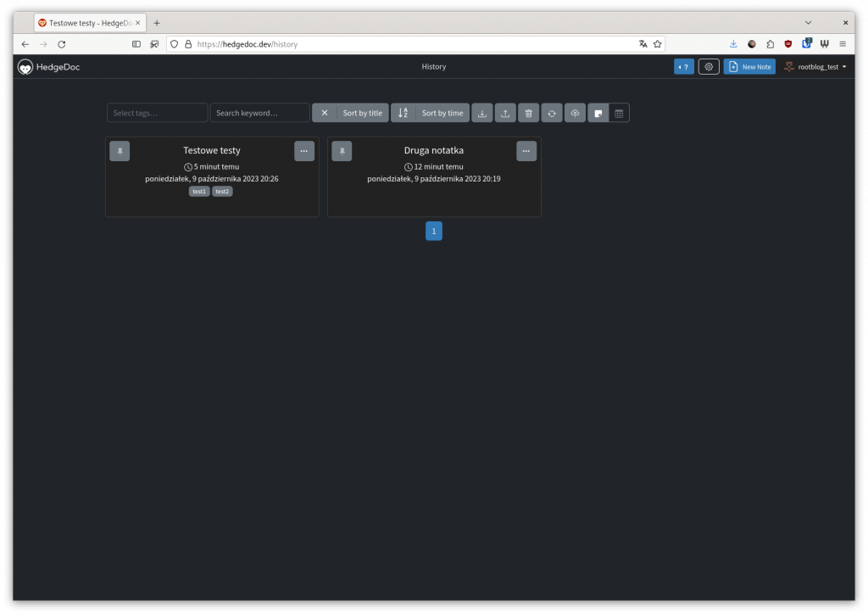868x615 pixels.
Task: Bookmark this page with the star icon
Action: point(657,44)
